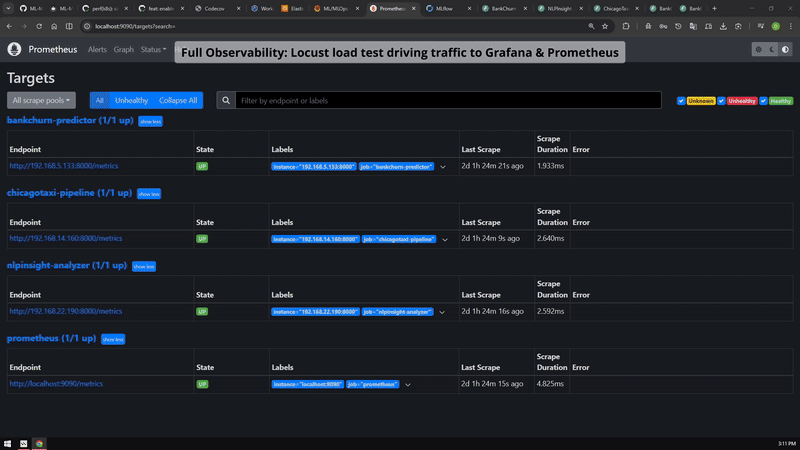
Task: Click the bankchurn-predictor (1/1 up) heading
Action: (70, 120)
